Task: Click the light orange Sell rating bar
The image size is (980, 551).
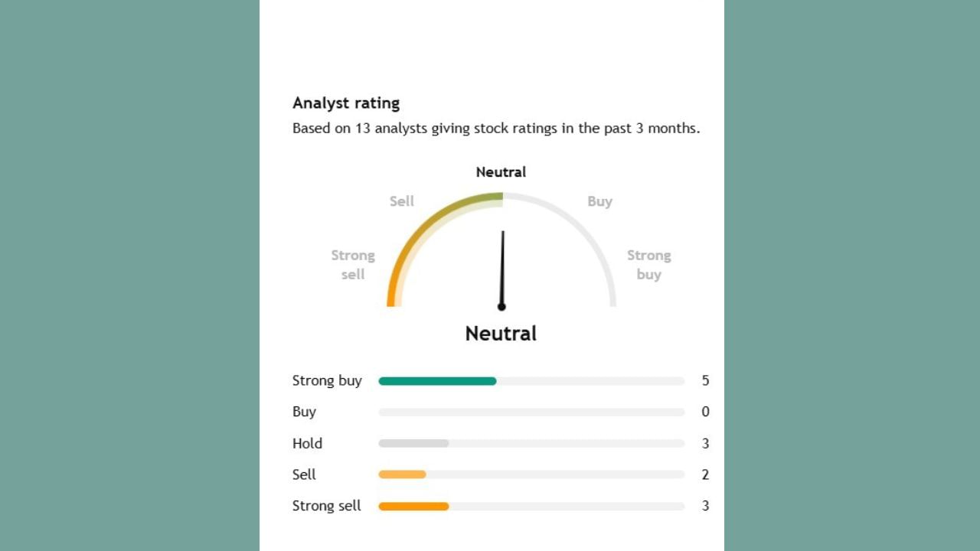Action: (402, 474)
